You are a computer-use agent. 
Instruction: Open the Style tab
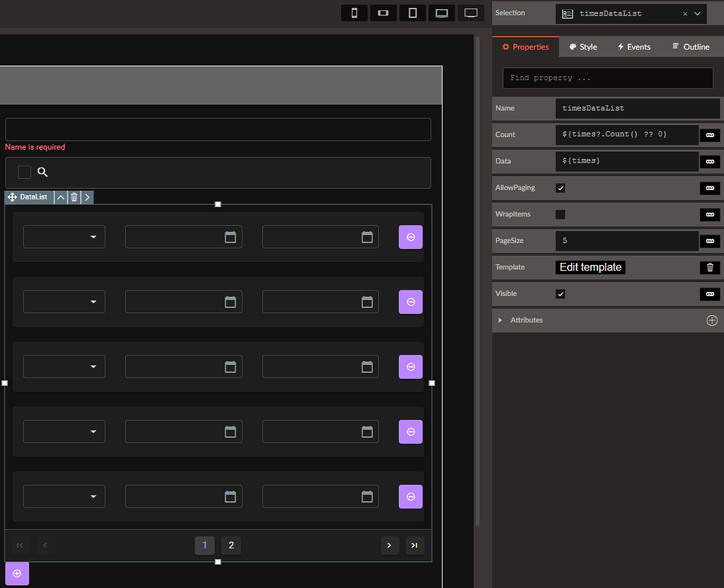click(583, 47)
